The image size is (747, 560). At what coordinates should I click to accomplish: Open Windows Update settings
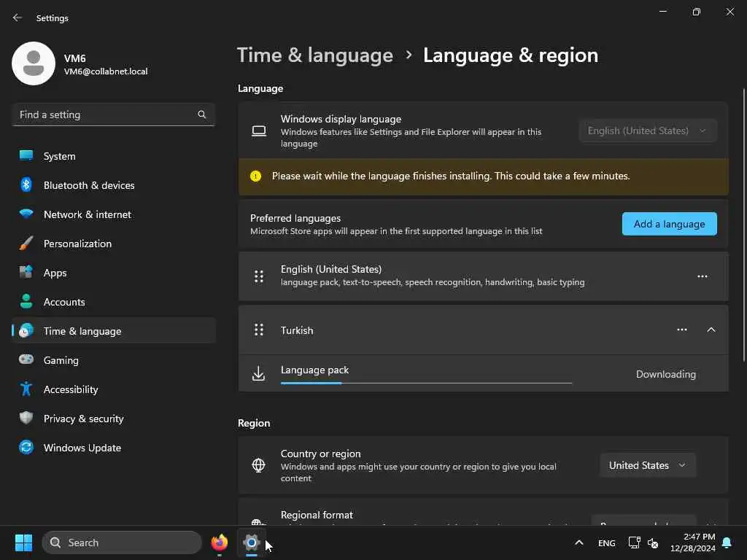[113, 448]
